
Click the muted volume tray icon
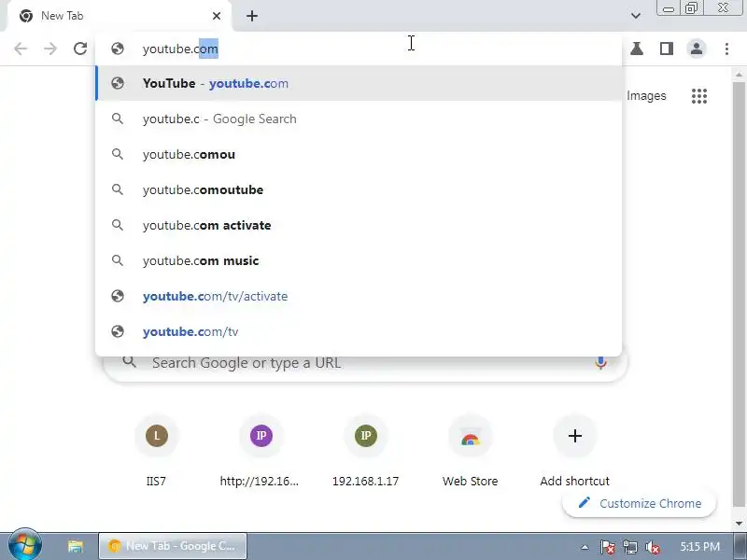[x=652, y=547]
